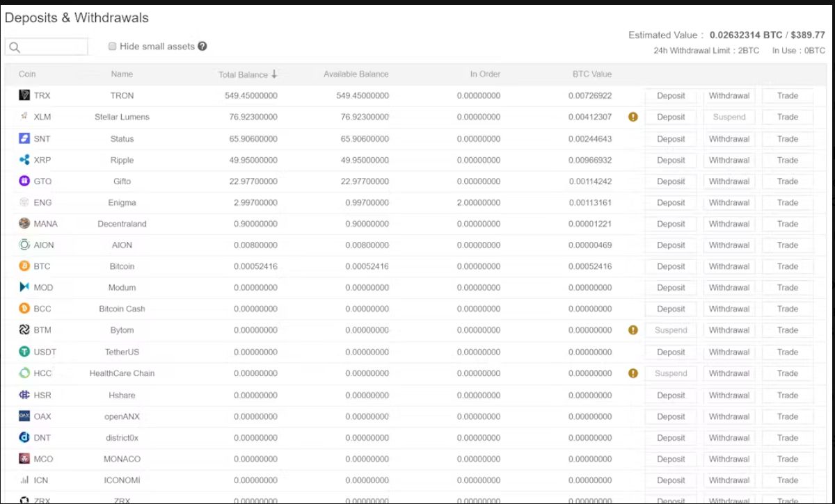Click Deposit button for BCC
Viewport: 835px width, 504px height.
click(671, 309)
